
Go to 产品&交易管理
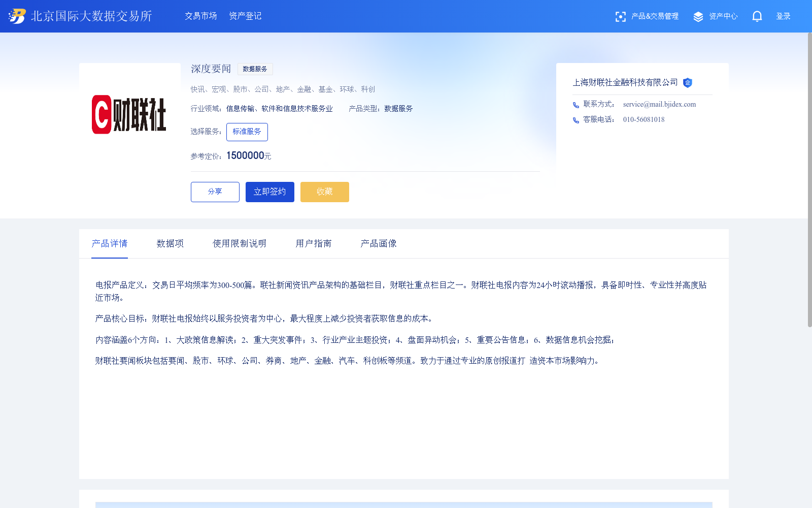(x=655, y=16)
